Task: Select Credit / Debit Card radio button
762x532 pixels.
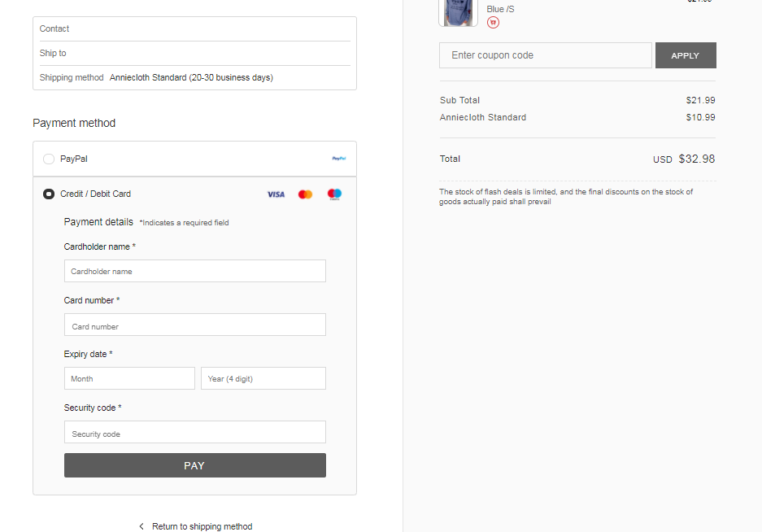Action: click(x=49, y=194)
